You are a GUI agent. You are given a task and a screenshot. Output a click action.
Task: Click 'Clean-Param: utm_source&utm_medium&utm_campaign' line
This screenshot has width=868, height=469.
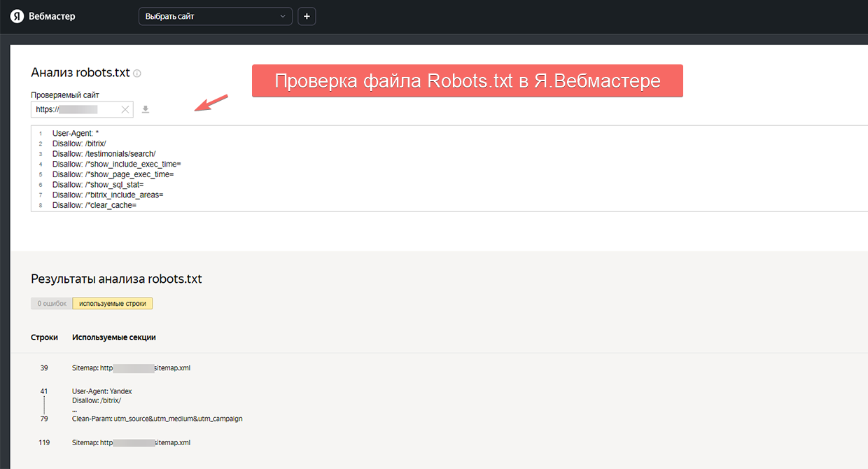click(x=157, y=419)
